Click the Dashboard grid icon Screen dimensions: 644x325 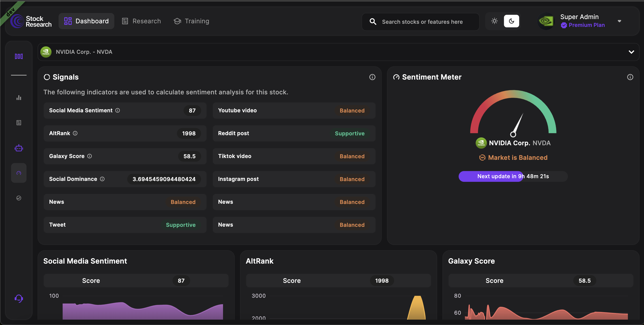coord(68,21)
